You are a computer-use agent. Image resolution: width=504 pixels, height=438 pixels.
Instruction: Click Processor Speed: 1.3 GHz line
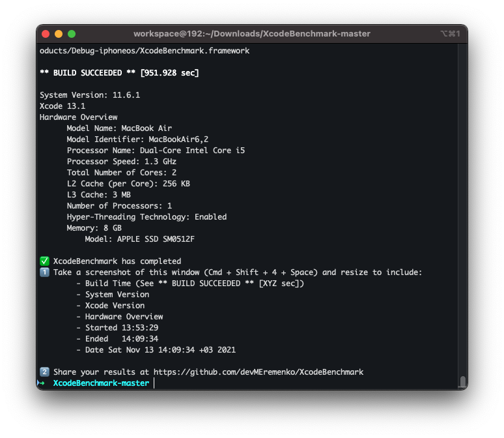[122, 162]
